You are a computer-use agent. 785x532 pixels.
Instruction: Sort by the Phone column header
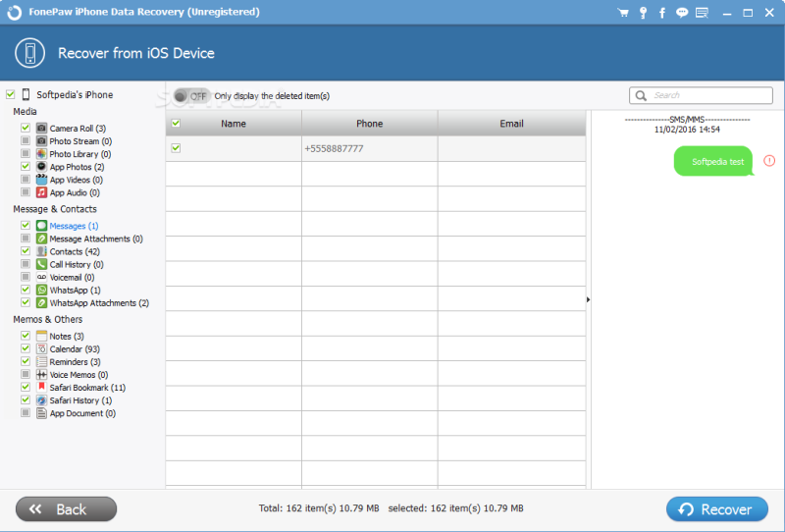click(x=370, y=124)
